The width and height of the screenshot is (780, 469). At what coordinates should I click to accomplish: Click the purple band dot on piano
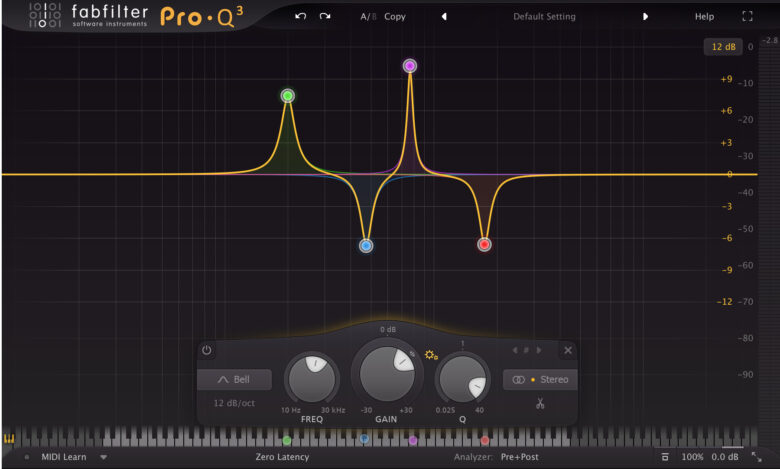point(413,440)
